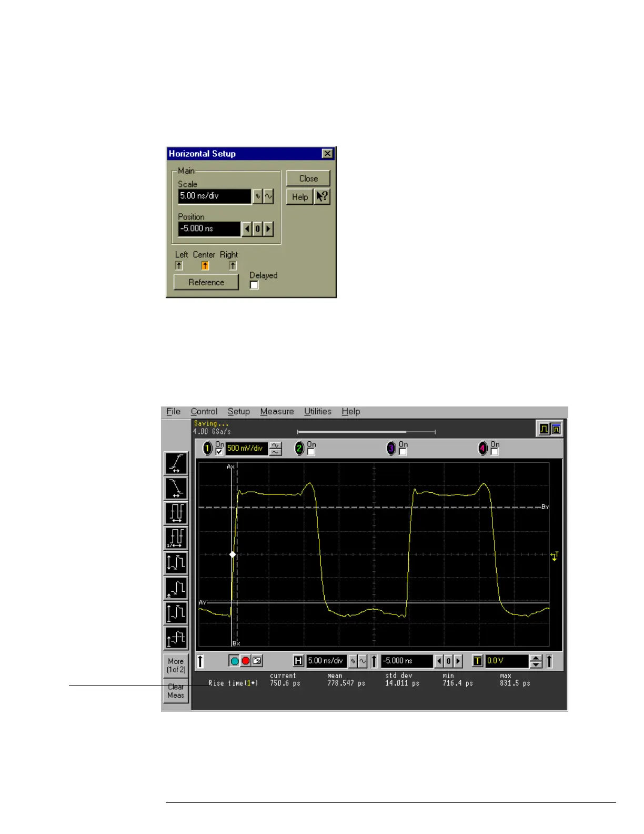The image size is (644, 834).
Task: Check the Delayed checkbox in Horizontal Setup
Action: point(254,285)
